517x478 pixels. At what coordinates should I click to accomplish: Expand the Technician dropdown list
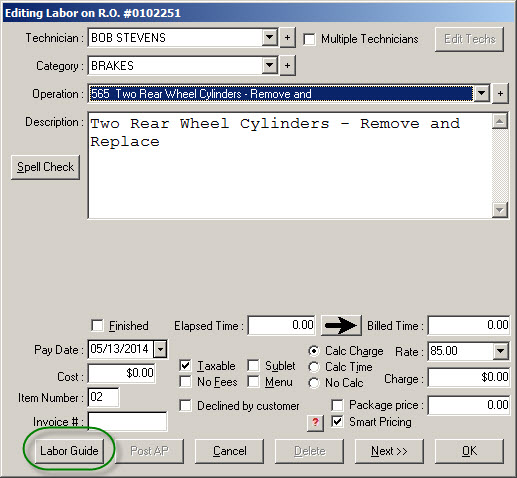270,38
